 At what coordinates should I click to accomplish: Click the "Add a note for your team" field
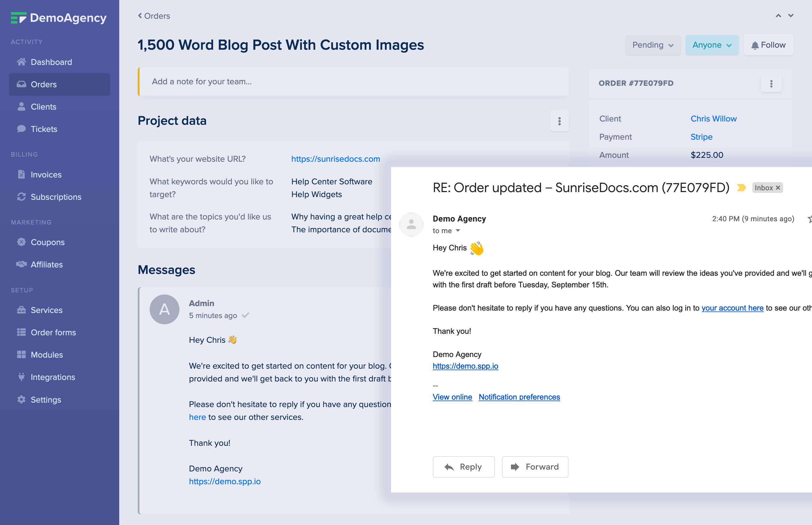353,82
